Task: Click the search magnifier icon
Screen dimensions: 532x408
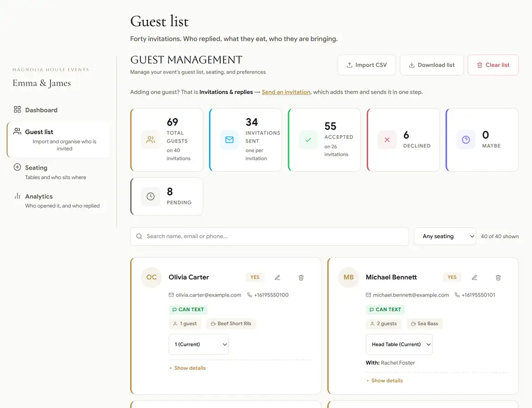Action: (x=139, y=236)
